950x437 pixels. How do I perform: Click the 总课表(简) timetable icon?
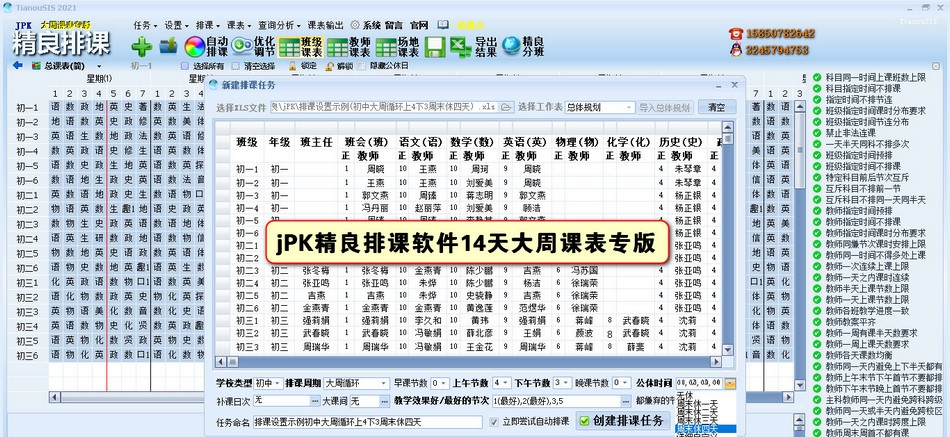point(37,65)
